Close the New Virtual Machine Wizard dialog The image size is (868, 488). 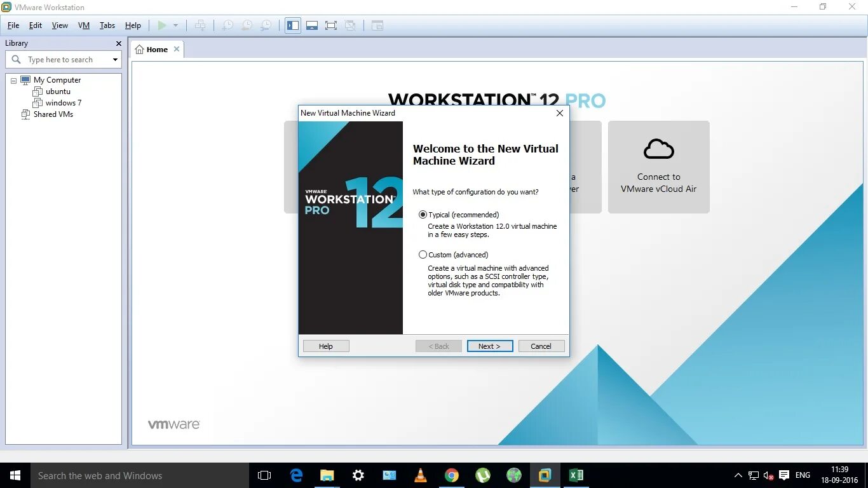click(x=559, y=113)
